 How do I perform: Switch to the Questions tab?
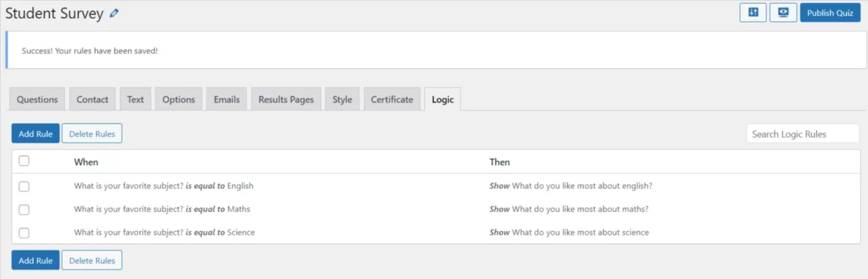click(37, 99)
